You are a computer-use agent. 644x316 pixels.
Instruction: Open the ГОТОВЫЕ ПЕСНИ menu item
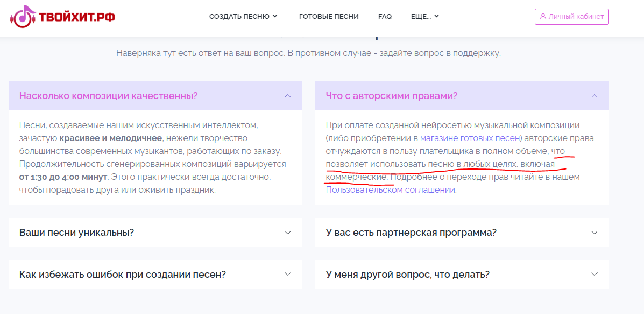coord(329,17)
